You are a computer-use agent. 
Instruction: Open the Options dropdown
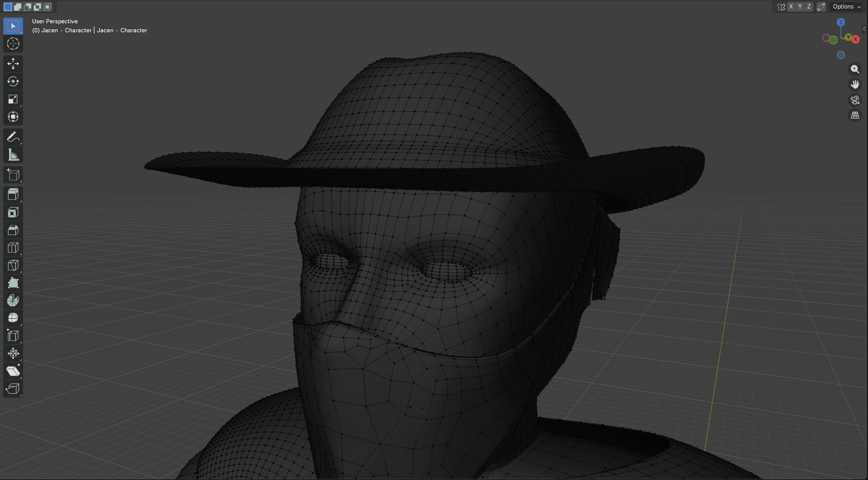pyautogui.click(x=847, y=7)
